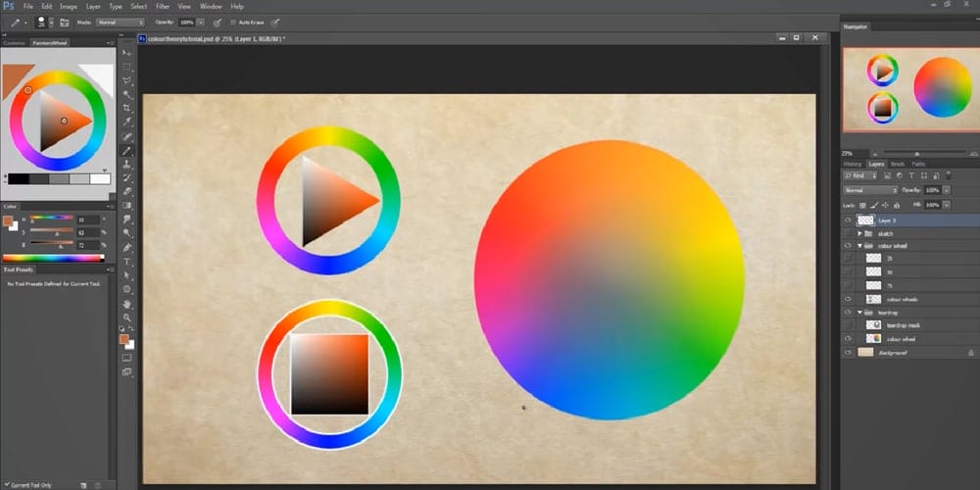Select the Eraser tool
Viewport: 980px width, 490px height.
tap(126, 192)
